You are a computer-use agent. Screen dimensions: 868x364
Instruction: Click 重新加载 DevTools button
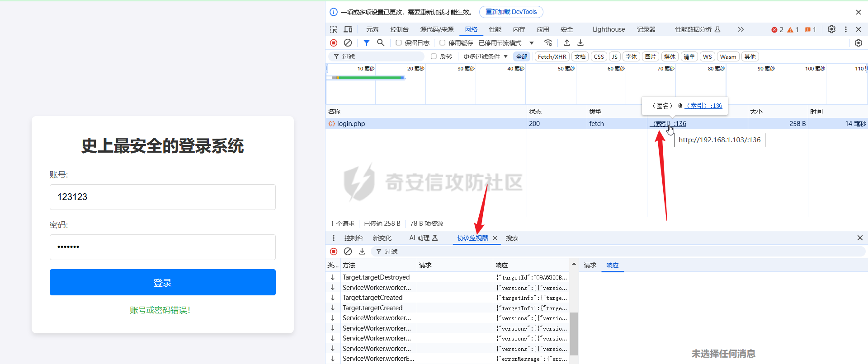(x=511, y=12)
